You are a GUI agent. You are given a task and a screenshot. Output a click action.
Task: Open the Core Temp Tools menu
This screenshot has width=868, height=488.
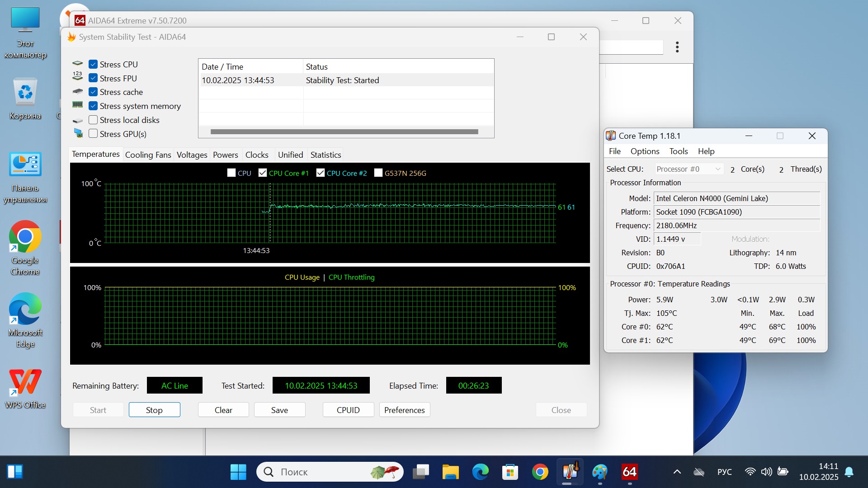[x=679, y=151]
